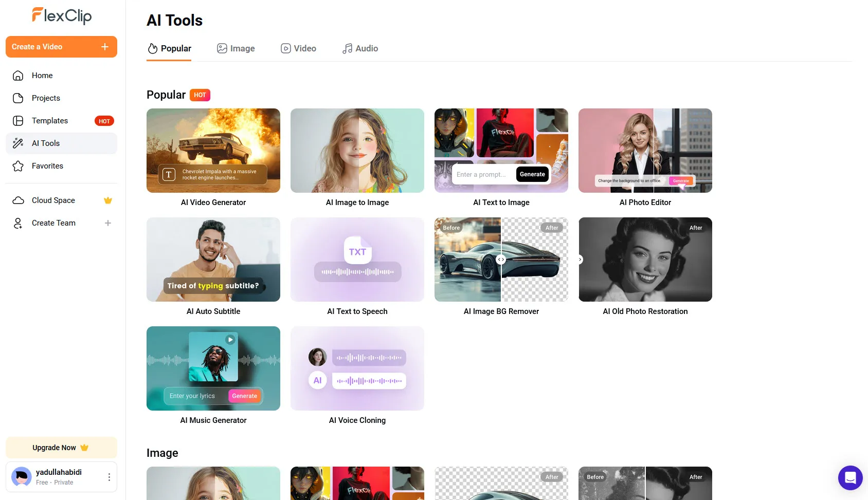Go to Favorites via star icon

pyautogui.click(x=19, y=166)
